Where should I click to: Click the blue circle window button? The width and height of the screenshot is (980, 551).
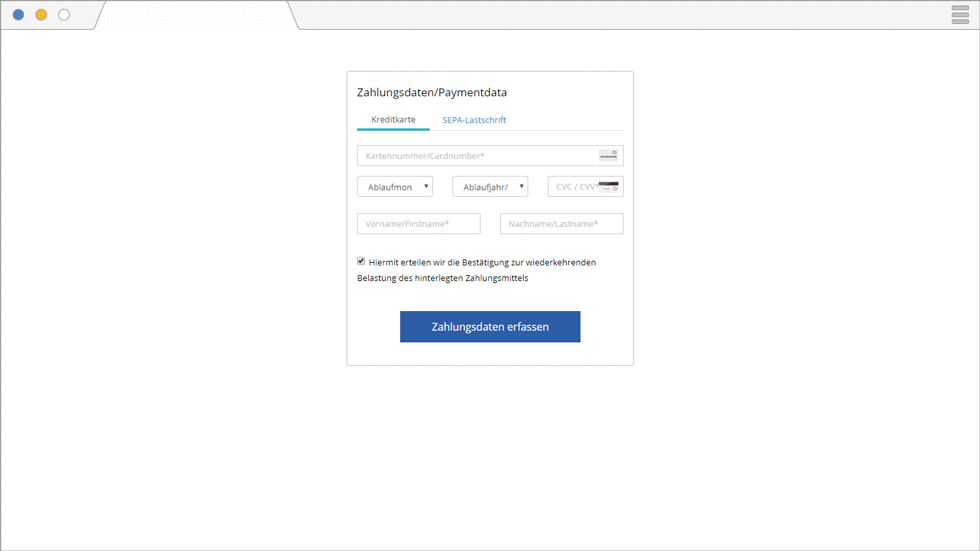point(18,15)
